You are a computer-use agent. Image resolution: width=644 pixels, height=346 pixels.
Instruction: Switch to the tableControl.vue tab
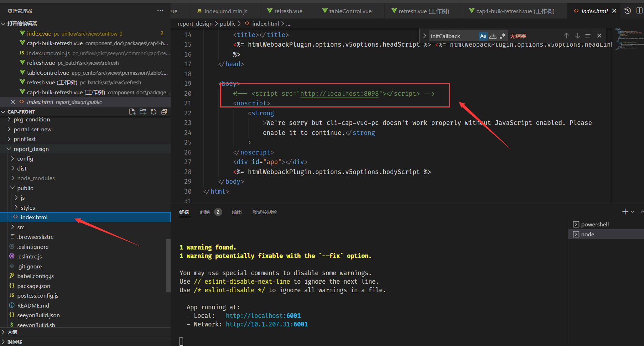[350, 11]
